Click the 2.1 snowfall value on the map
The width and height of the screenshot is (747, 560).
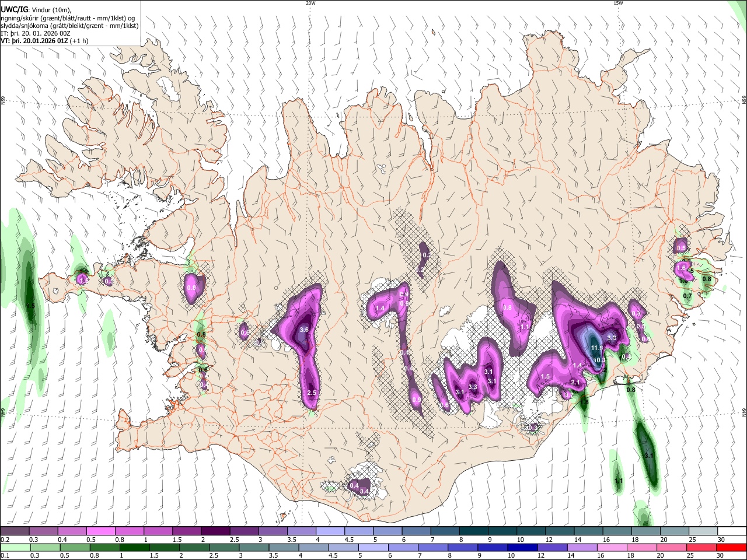[x=575, y=383]
